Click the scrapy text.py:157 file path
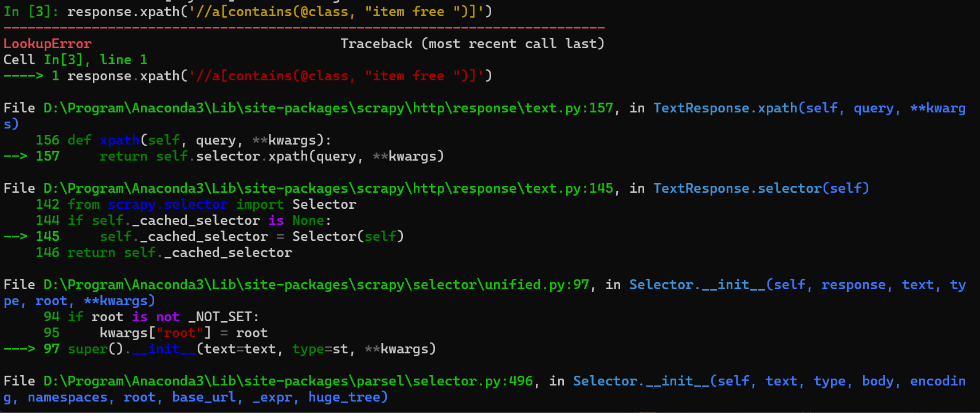 tap(328, 108)
